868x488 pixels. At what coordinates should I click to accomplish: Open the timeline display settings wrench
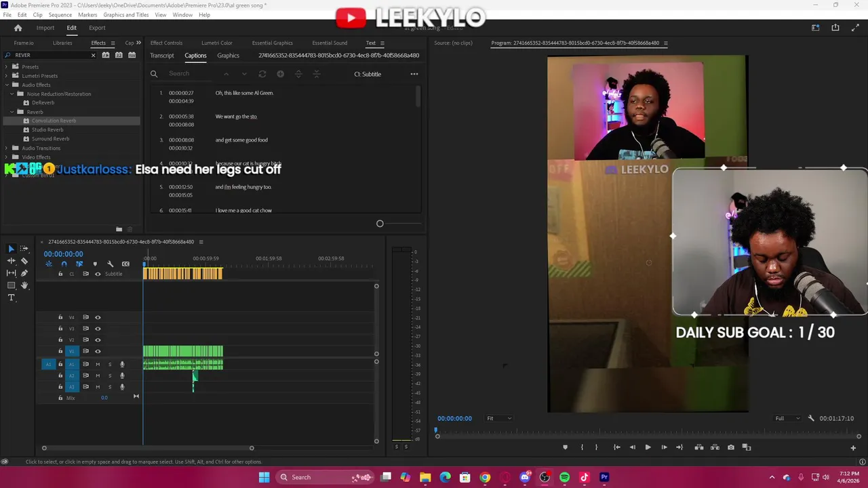110,264
